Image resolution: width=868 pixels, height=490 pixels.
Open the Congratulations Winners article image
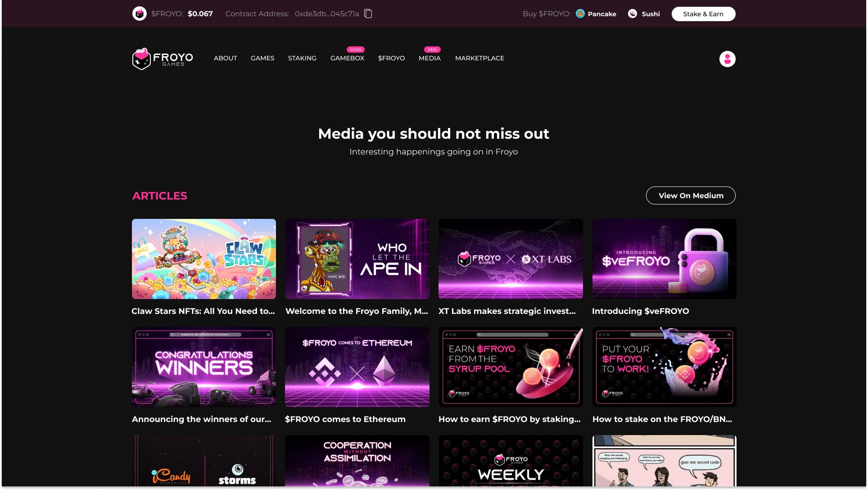coord(203,367)
